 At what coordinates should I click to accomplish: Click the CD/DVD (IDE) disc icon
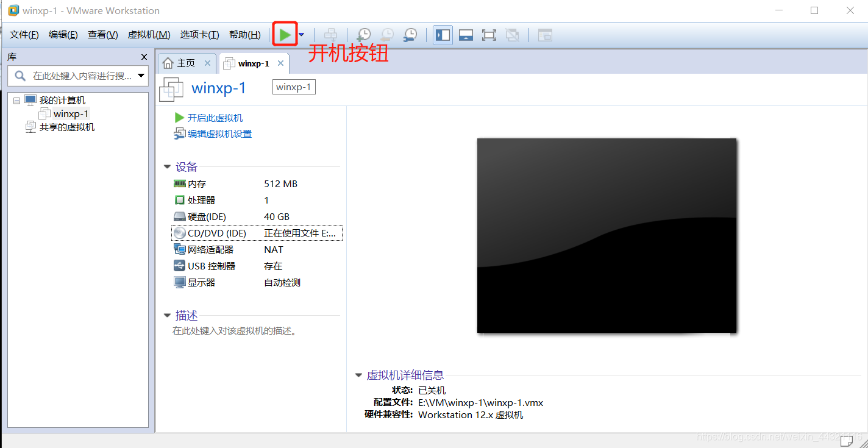point(179,233)
